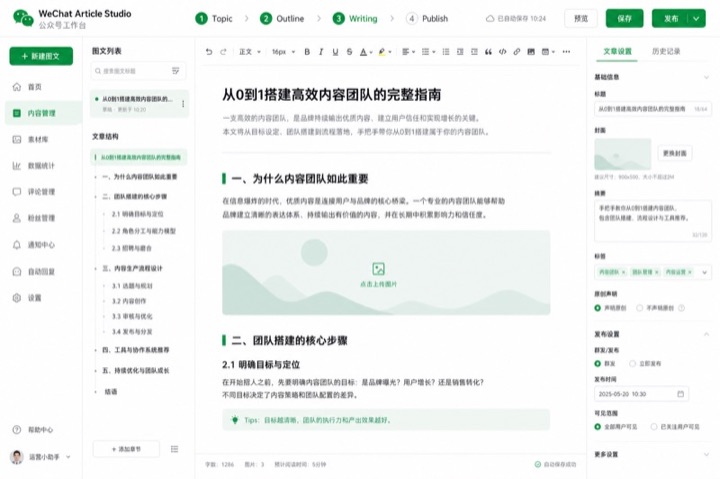The width and height of the screenshot is (720, 479).
Task: Click the list view icon beside 添加章节
Action: pyautogui.click(x=174, y=449)
